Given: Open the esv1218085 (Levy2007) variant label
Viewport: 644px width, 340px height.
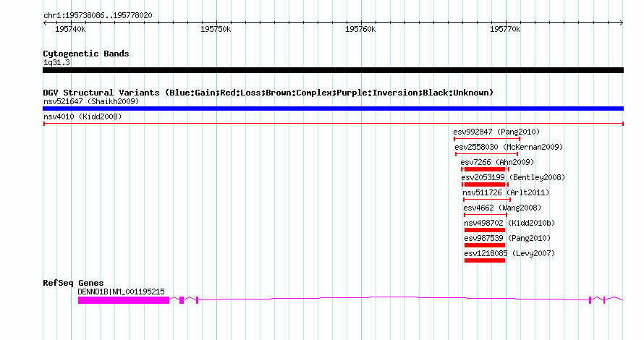Looking at the screenshot, I should (x=509, y=253).
